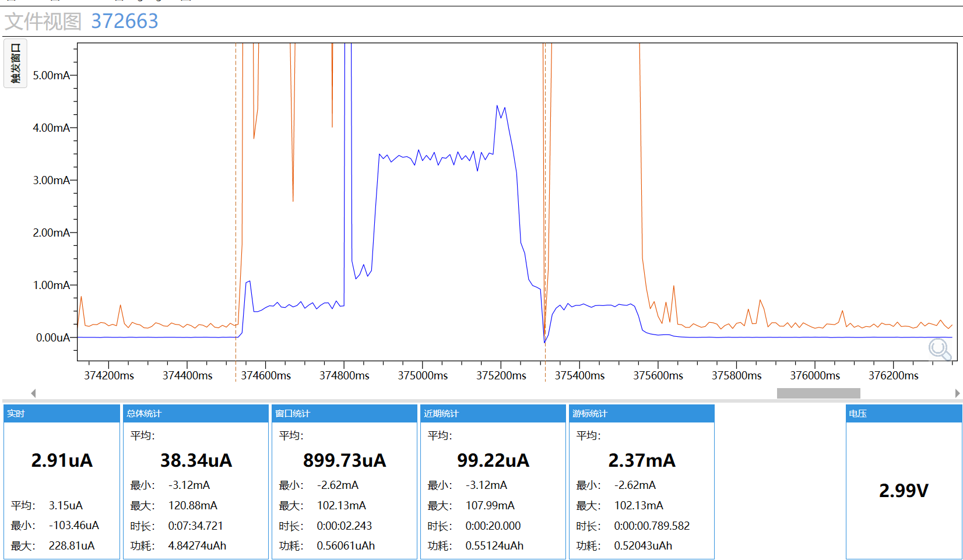Viewport: 963px width, 560px height.
Task: Select the 游标统计 panel header
Action: click(642, 414)
